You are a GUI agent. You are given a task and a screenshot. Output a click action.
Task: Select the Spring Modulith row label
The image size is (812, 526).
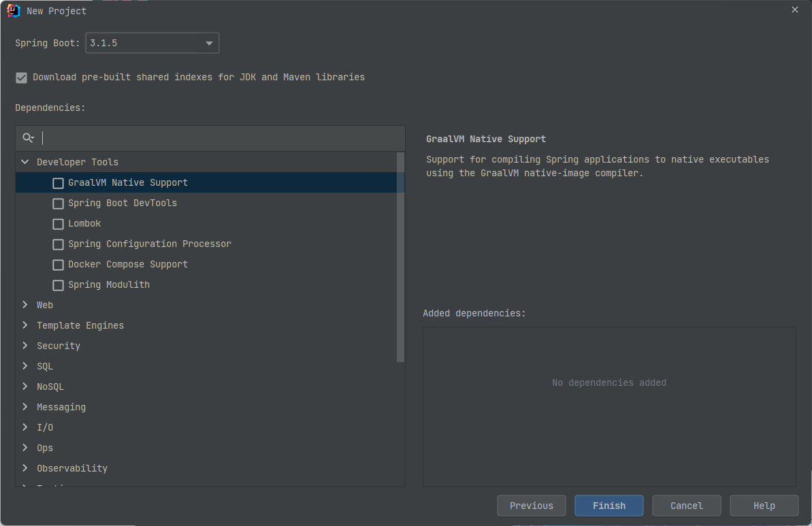109,284
